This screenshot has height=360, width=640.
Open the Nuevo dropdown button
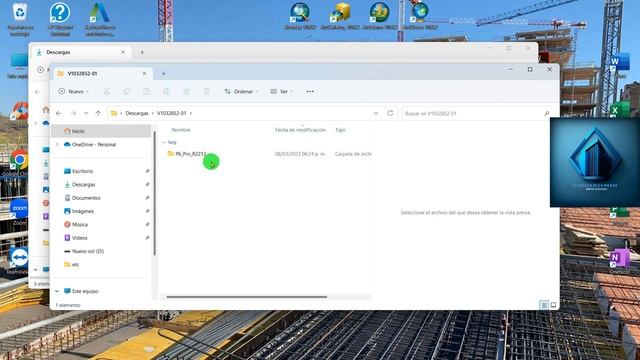pos(73,91)
